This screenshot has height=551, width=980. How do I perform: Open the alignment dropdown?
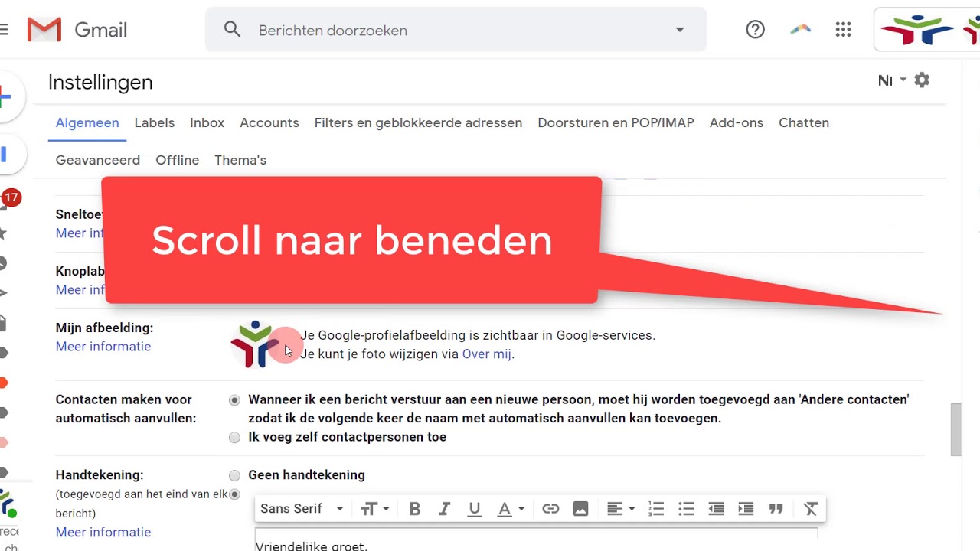tap(621, 509)
